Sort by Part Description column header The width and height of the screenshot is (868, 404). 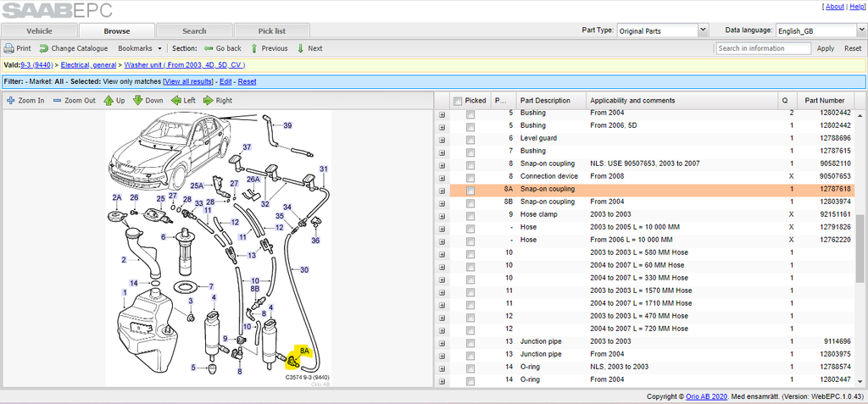click(551, 101)
